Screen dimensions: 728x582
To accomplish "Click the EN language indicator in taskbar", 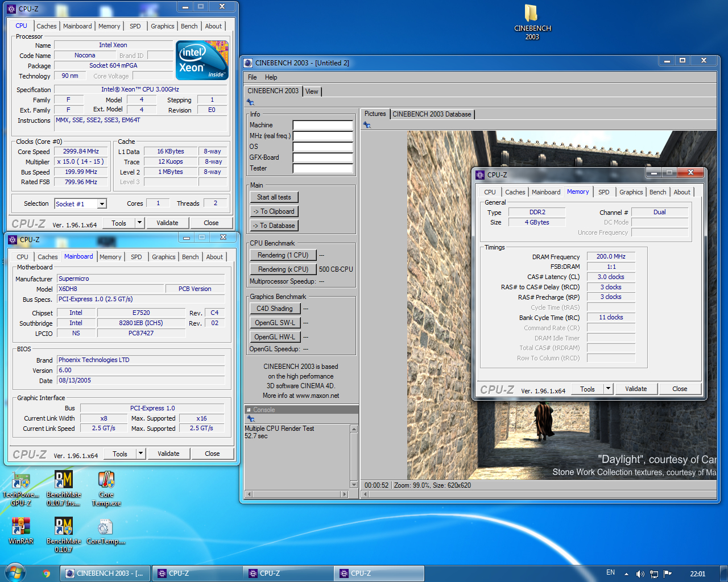I will 610,573.
